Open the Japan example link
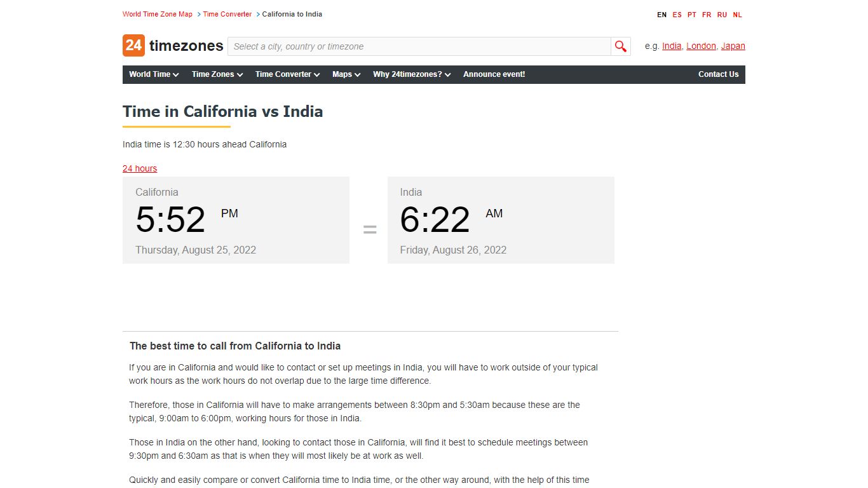The image size is (868, 488). tap(733, 46)
